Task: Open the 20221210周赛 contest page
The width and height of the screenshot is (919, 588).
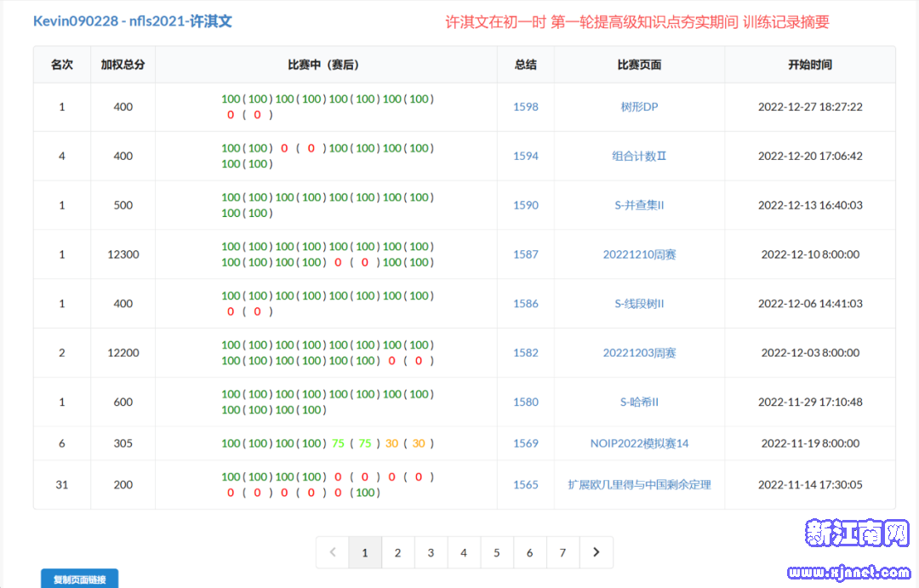Action: click(x=639, y=254)
